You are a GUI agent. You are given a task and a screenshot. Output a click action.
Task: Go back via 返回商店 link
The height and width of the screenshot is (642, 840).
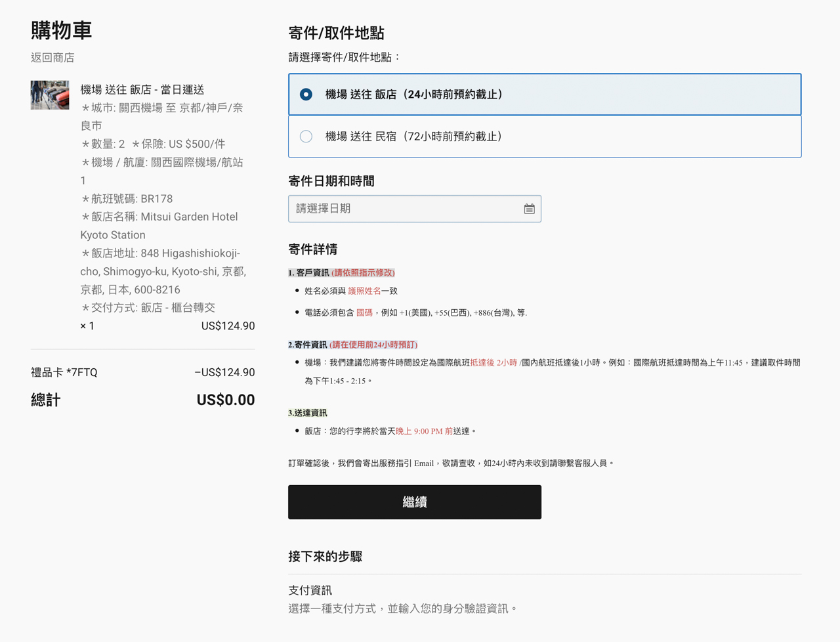[52, 58]
